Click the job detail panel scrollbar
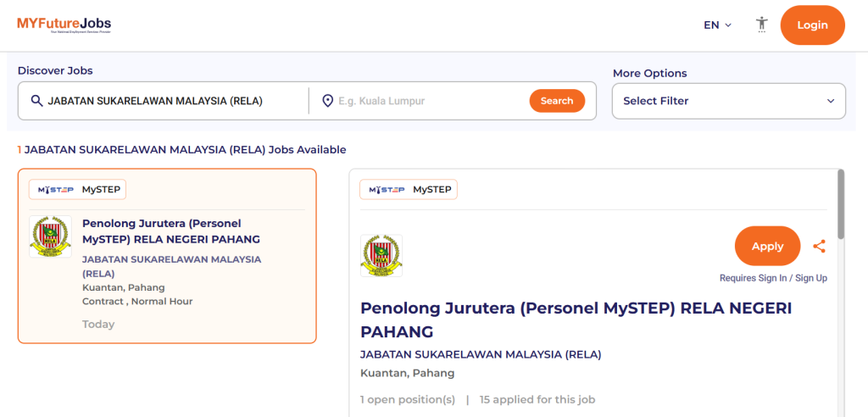Viewport: 868px width, 417px height. click(x=841, y=203)
